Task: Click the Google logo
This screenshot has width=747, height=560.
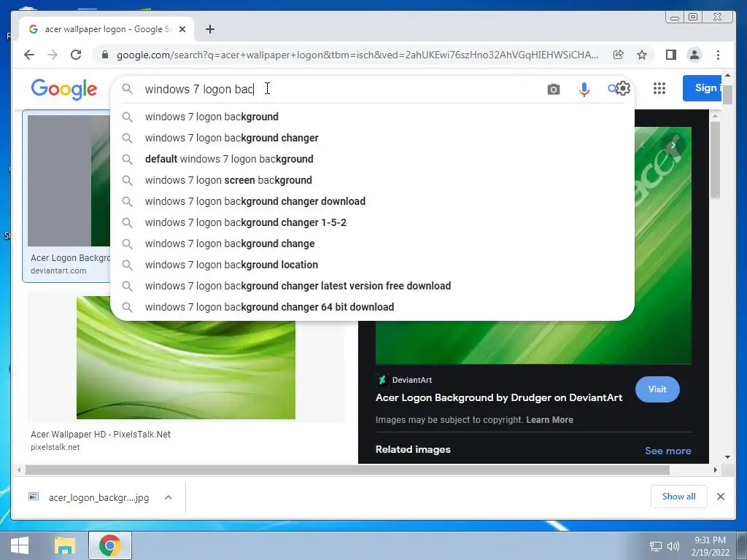Action: point(64,89)
